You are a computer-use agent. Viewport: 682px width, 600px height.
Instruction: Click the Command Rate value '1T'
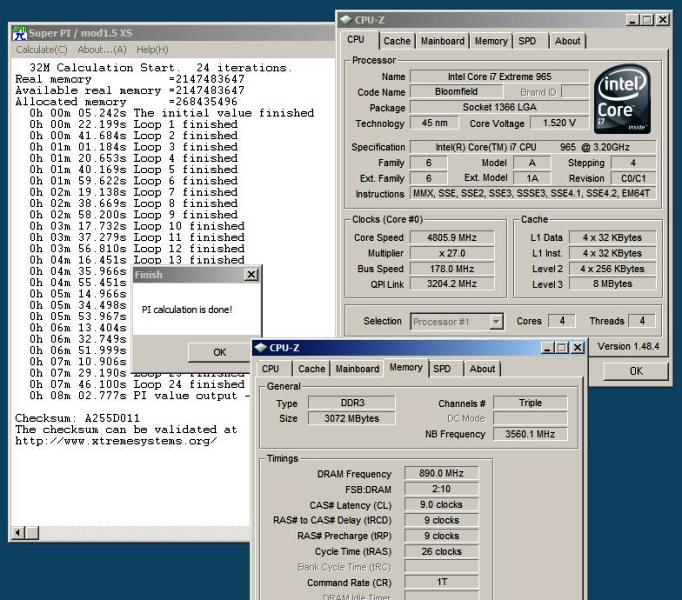click(441, 582)
